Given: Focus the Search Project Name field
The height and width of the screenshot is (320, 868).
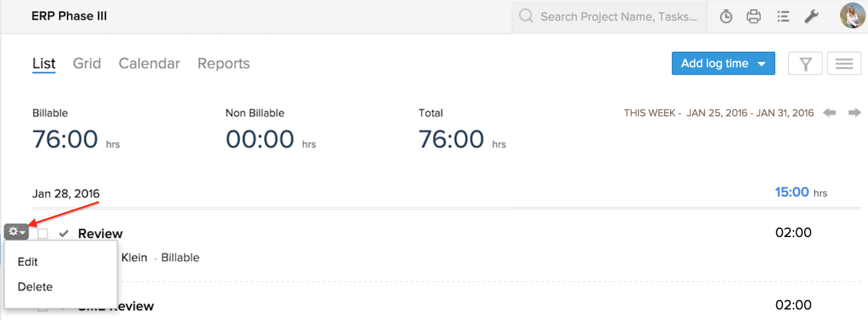Looking at the screenshot, I should point(618,17).
